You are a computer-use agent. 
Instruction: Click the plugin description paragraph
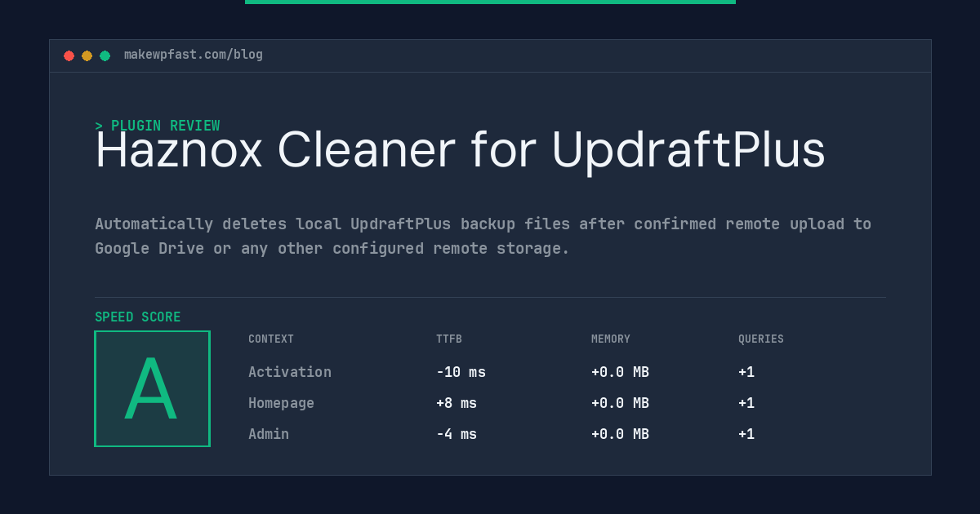[483, 236]
